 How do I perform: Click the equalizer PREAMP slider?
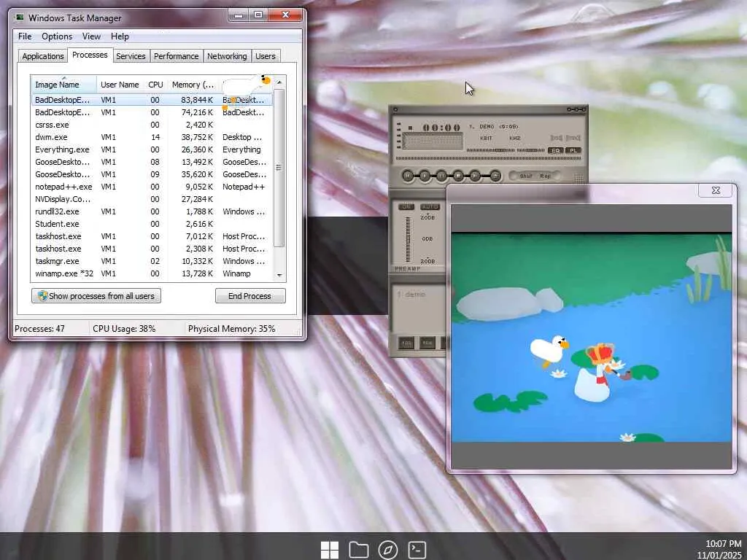[x=408, y=239]
